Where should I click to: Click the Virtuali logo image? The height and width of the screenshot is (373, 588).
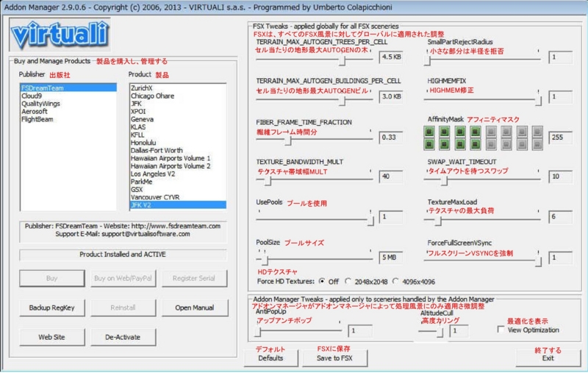pyautogui.click(x=60, y=35)
